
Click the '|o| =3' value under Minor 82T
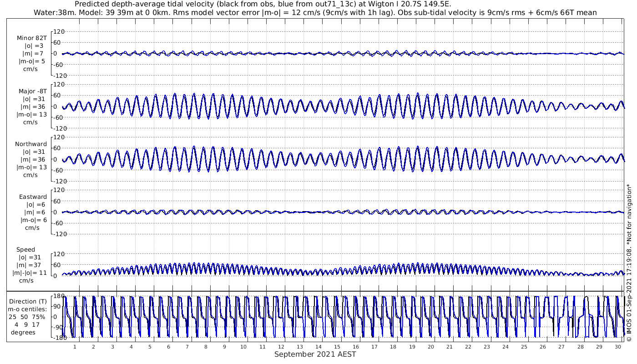coord(34,46)
